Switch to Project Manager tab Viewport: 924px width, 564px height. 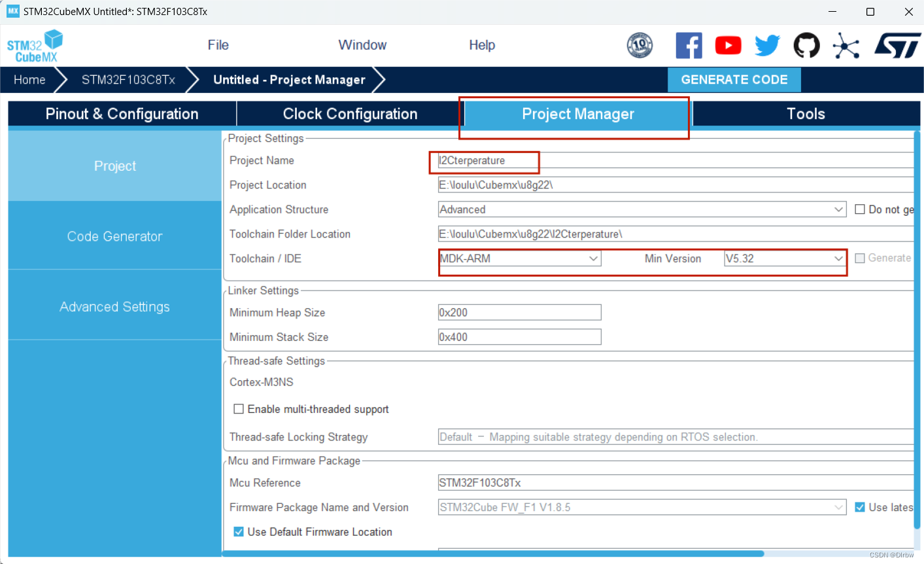point(577,114)
